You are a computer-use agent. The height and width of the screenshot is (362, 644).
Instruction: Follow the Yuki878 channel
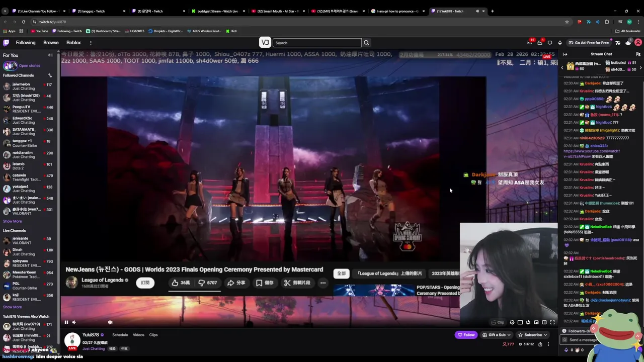coord(466,335)
